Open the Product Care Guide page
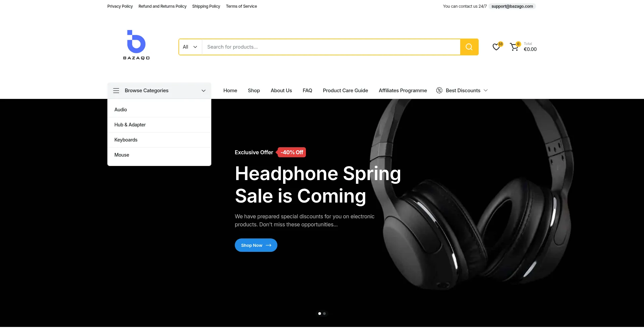The width and height of the screenshot is (644, 333). coord(345,91)
